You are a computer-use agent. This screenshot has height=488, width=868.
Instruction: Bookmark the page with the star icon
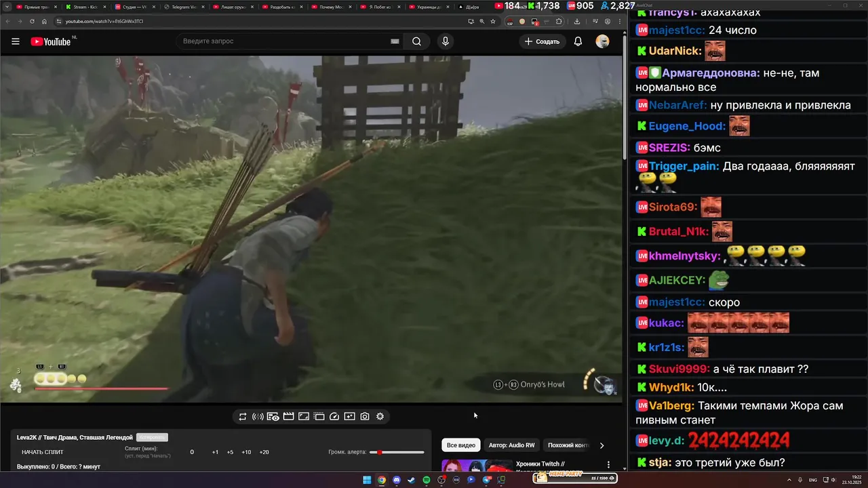[x=493, y=21]
